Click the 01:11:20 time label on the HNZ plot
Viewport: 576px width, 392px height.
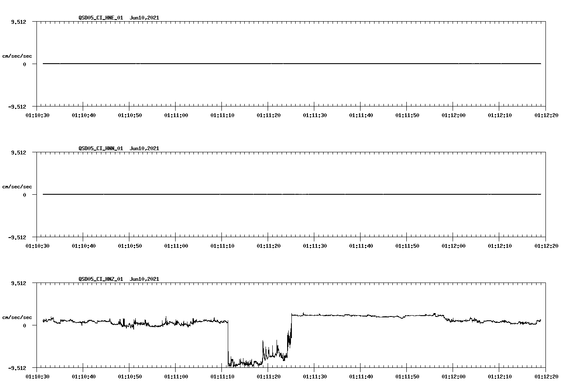point(268,377)
